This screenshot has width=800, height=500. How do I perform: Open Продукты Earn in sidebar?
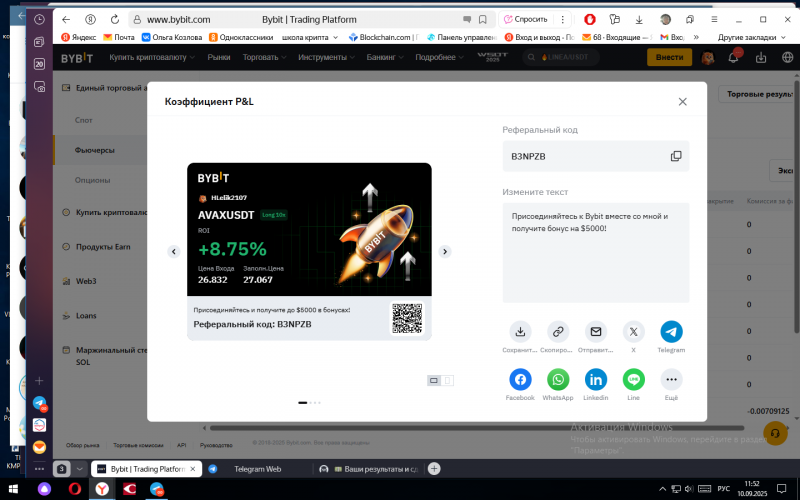point(103,246)
